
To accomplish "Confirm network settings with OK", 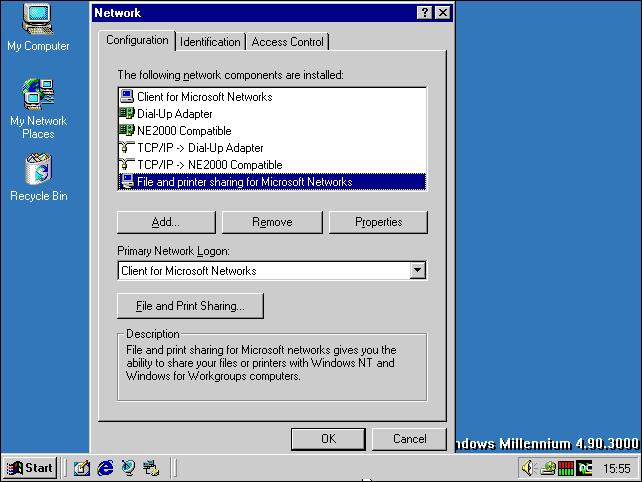I will [328, 439].
